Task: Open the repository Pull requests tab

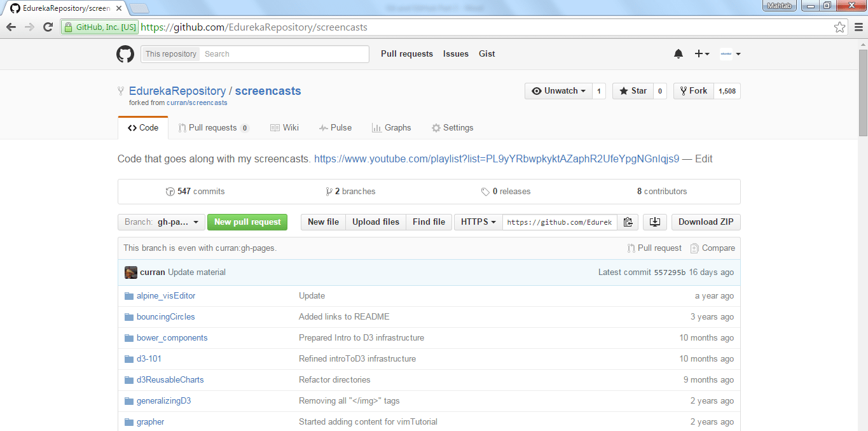Action: pyautogui.click(x=214, y=128)
